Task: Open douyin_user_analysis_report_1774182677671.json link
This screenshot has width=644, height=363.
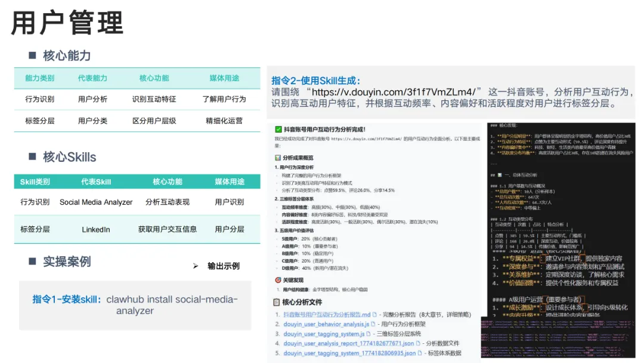Action: click(x=349, y=343)
